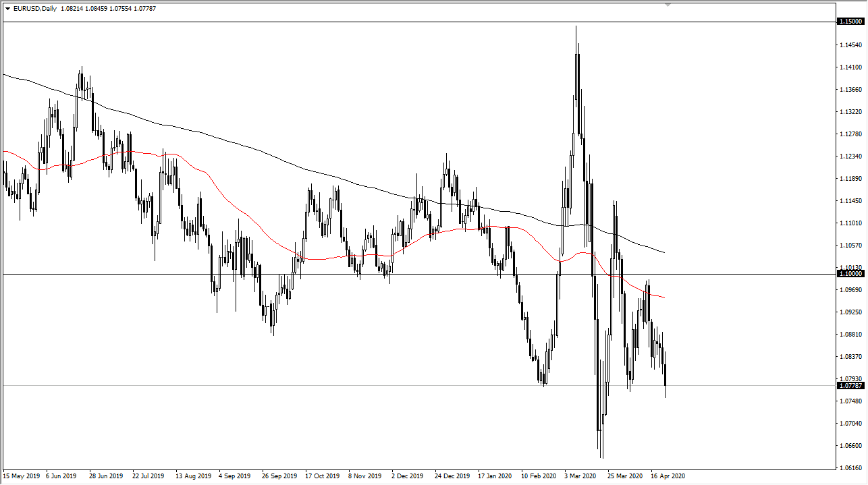
Task: Click the 1.06600 price axis label
Action: click(x=850, y=446)
